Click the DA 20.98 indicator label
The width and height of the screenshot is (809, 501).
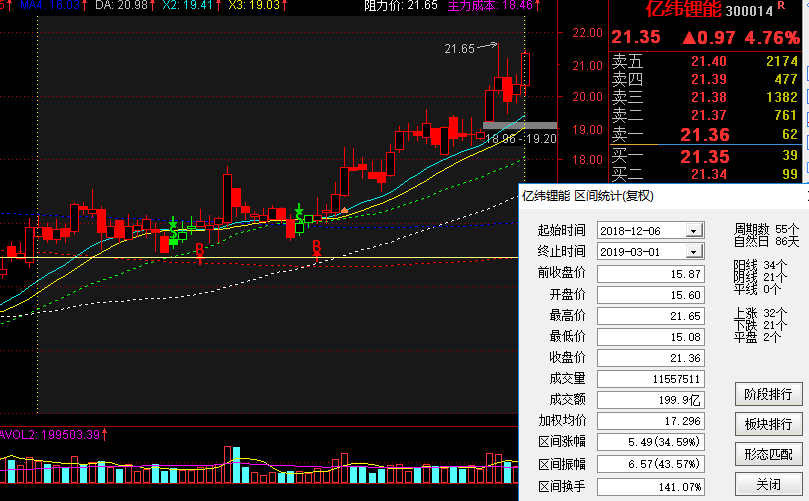(x=125, y=6)
